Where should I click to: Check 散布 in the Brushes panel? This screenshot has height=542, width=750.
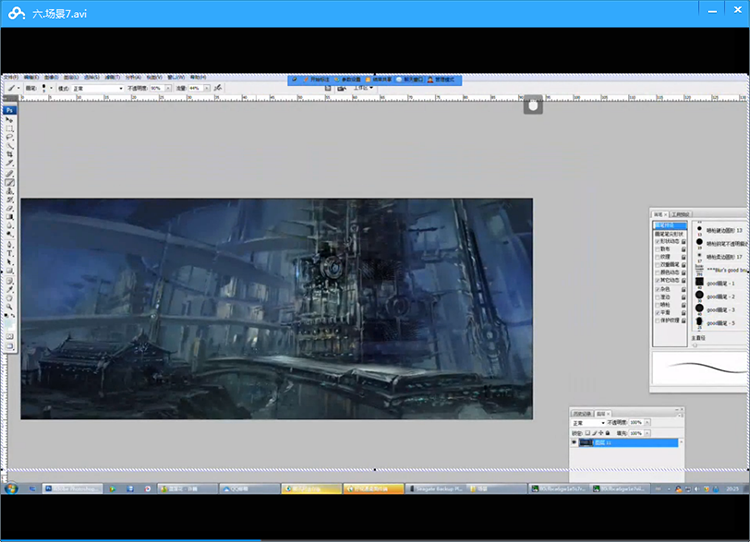coord(657,249)
